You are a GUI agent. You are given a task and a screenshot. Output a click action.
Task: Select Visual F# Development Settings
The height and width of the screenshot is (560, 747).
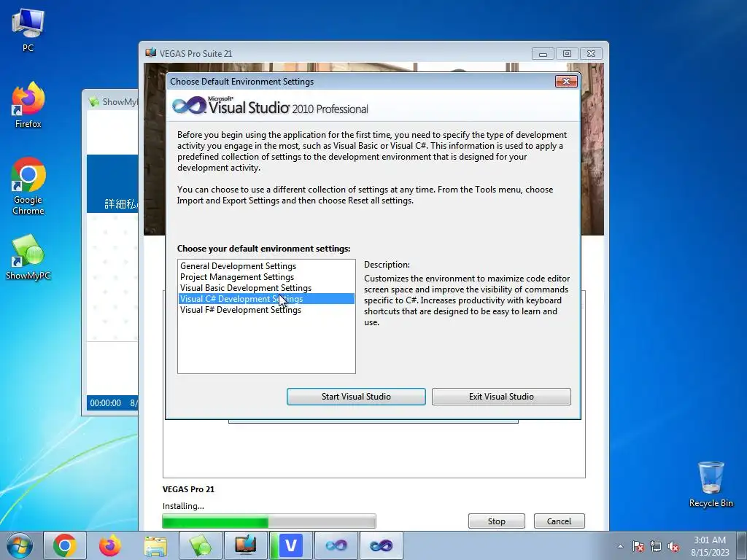point(266,309)
